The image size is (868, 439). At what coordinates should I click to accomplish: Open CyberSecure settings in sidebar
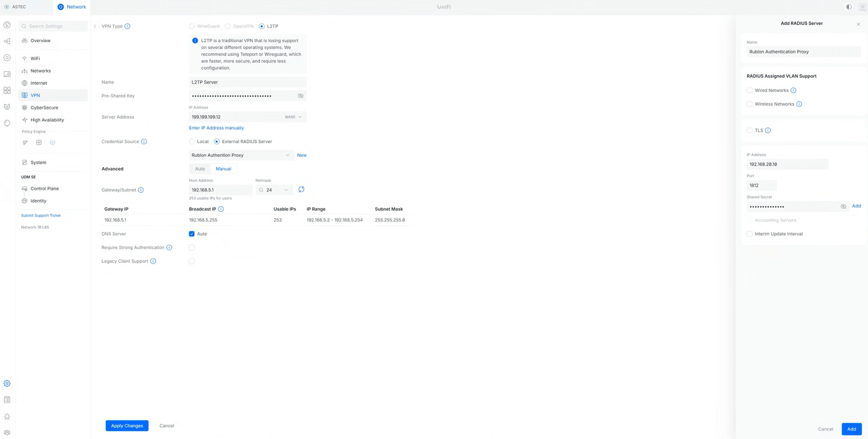pos(44,108)
